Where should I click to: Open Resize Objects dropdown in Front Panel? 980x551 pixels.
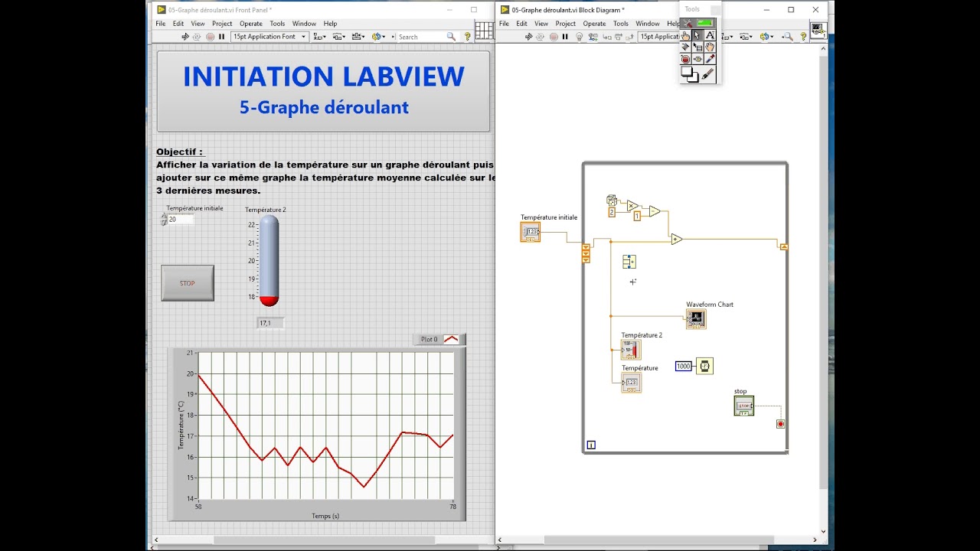358,37
